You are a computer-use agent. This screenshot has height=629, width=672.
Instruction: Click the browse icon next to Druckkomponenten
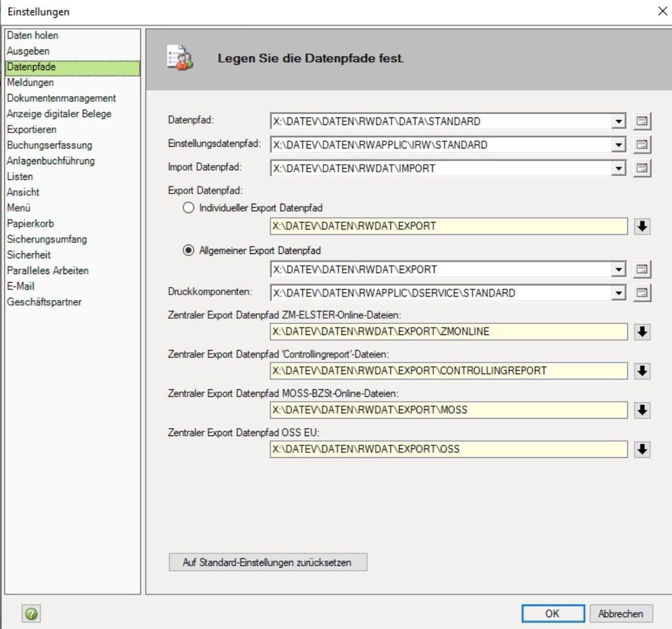point(642,293)
